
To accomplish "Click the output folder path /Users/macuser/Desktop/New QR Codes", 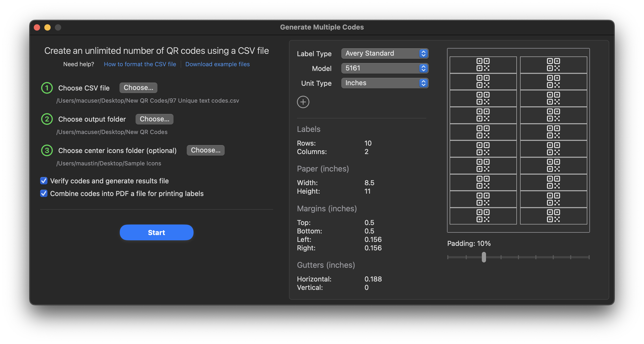I will pos(112,132).
